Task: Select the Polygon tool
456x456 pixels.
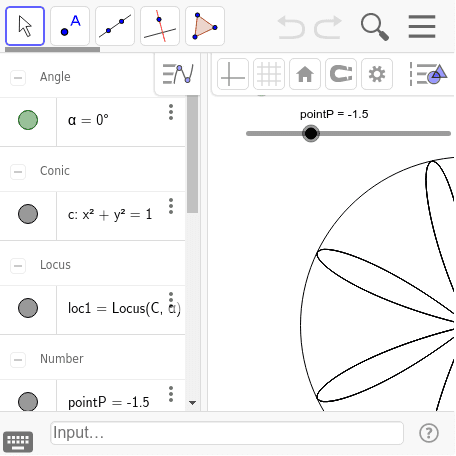Action: pyautogui.click(x=205, y=26)
